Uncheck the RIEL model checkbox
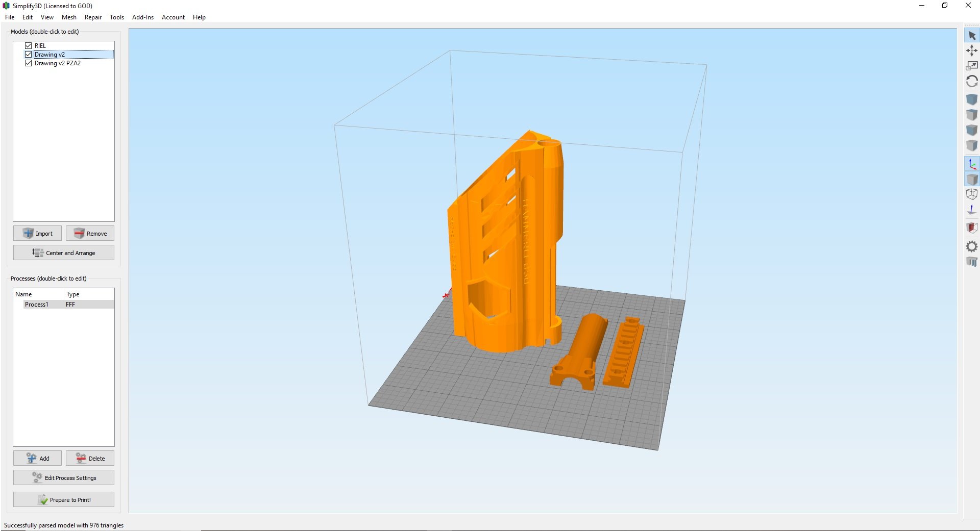This screenshot has width=980, height=531. pyautogui.click(x=29, y=45)
